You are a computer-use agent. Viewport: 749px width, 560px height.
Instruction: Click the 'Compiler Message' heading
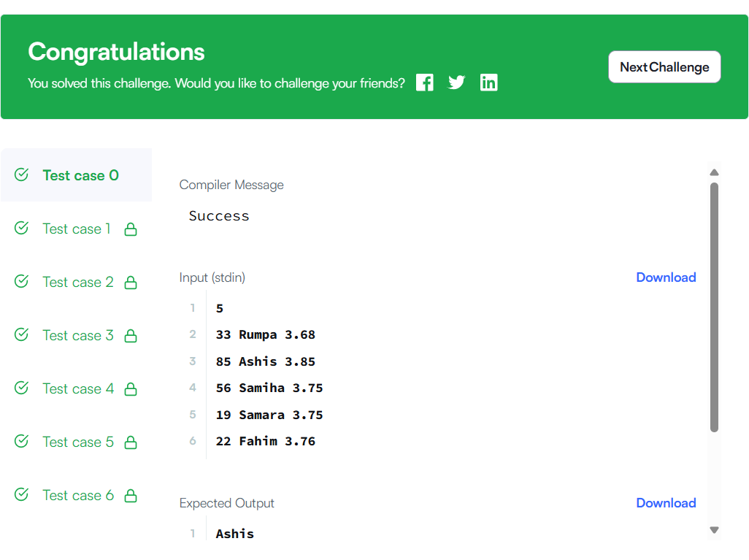pos(231,185)
